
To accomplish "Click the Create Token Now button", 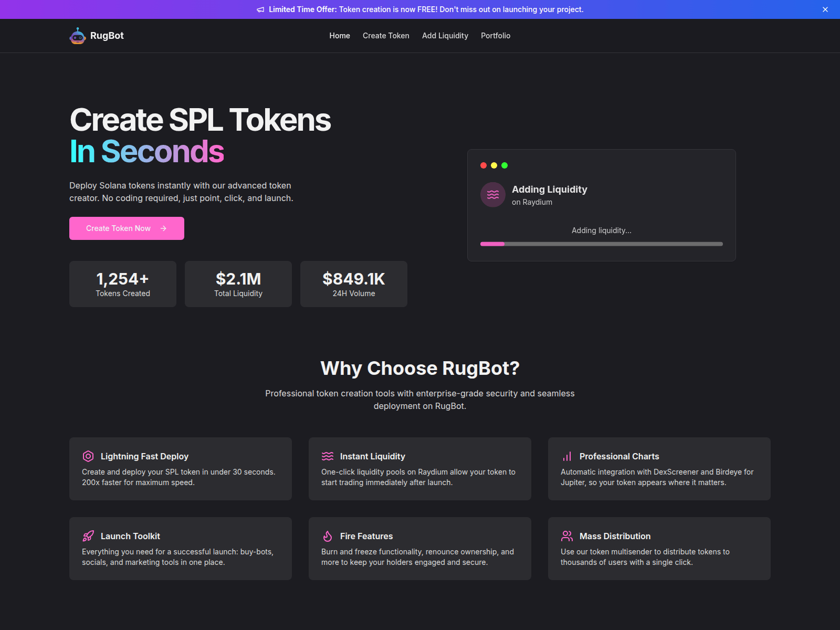I will point(127,228).
